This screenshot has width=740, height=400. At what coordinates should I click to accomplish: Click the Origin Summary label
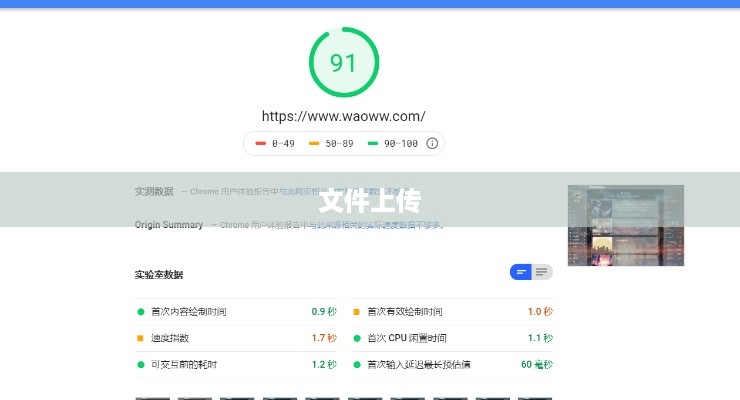pyautogui.click(x=168, y=225)
